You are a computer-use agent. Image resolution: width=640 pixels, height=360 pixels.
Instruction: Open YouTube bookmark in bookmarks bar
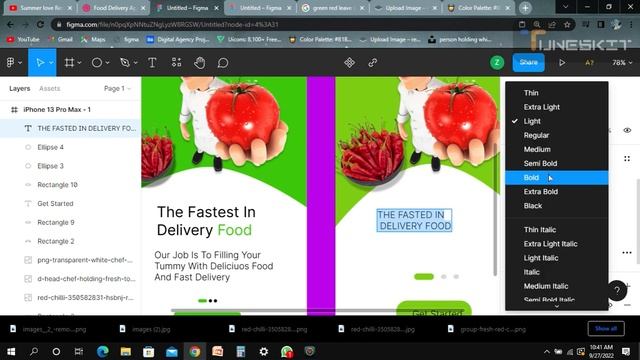pyautogui.click(x=23, y=39)
